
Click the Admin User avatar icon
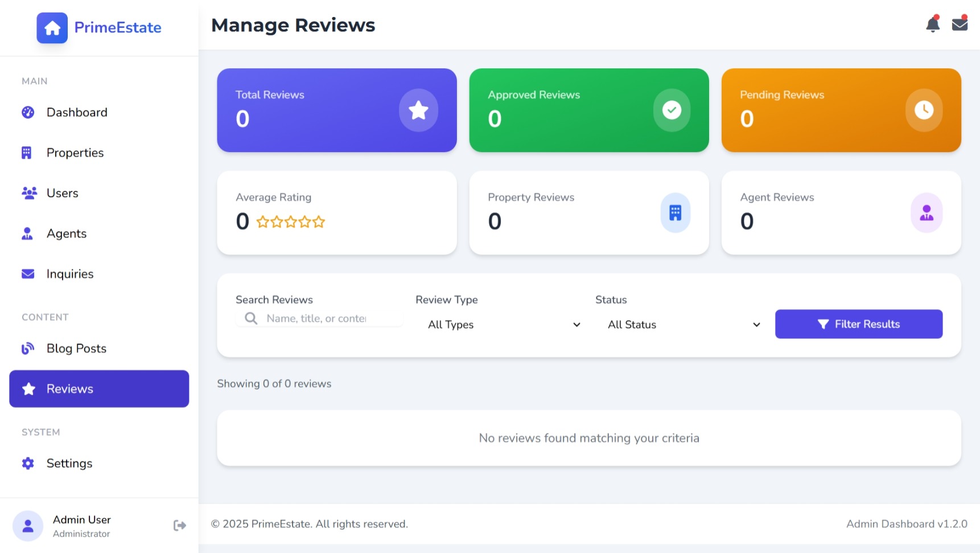point(28,526)
